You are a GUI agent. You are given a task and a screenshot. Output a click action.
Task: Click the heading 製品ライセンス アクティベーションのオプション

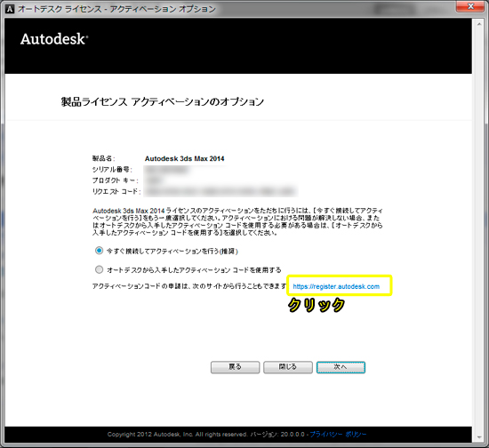coord(163,101)
